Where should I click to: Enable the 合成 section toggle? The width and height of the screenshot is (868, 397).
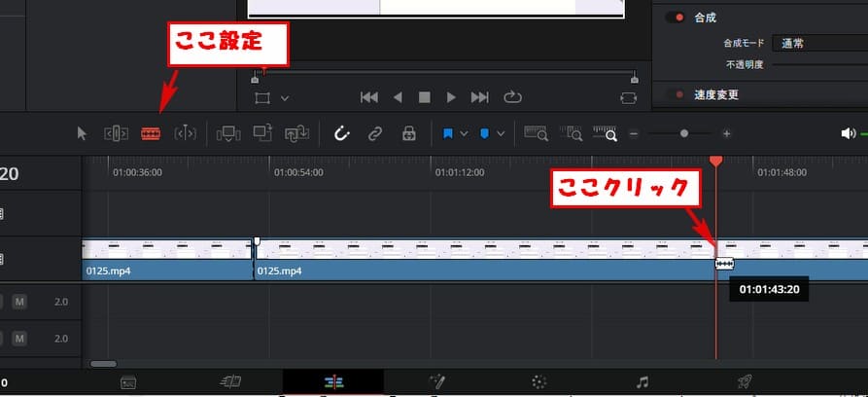(x=673, y=18)
